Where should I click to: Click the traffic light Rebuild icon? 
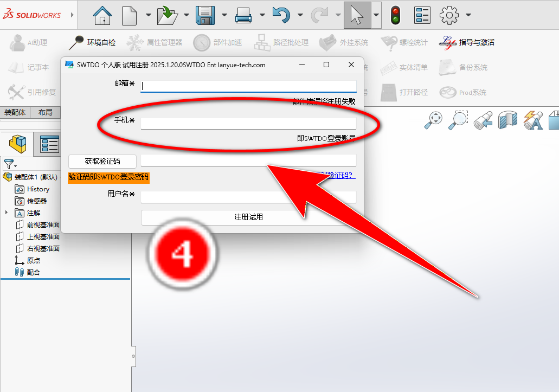pos(395,15)
